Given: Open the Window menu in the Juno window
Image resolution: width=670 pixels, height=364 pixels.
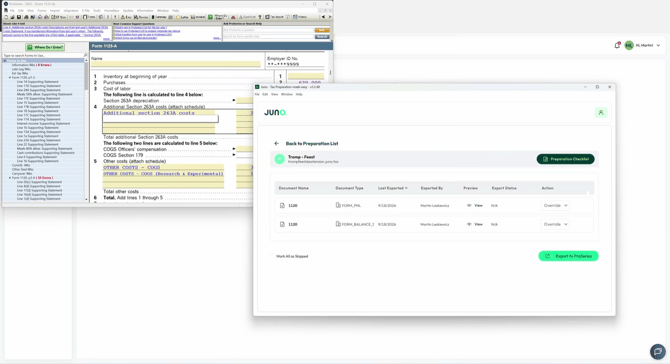Looking at the screenshot, I should [x=287, y=94].
